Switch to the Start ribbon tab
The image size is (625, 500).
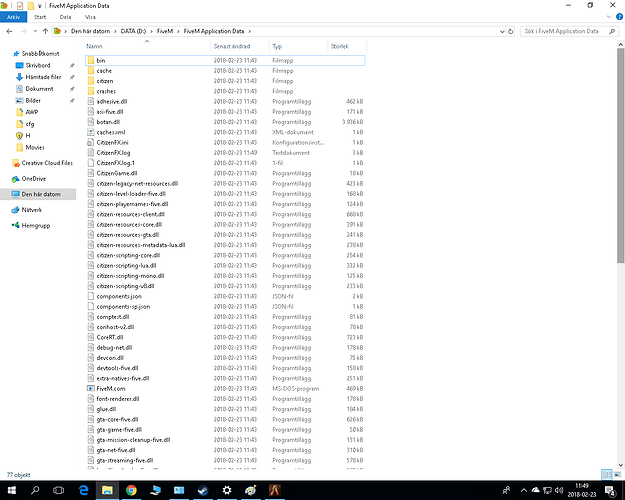tap(40, 17)
